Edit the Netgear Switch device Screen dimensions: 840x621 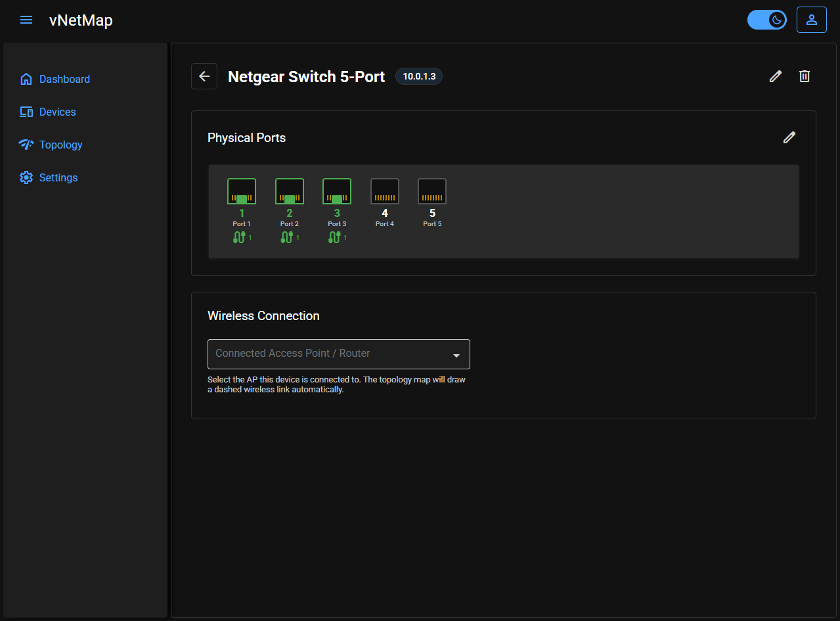tap(776, 76)
